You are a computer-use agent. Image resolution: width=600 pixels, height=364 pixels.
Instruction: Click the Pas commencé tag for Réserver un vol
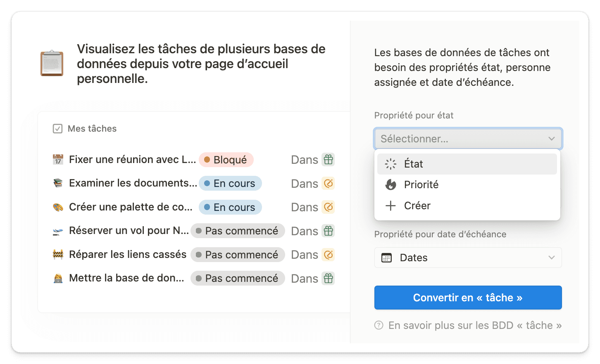pyautogui.click(x=238, y=231)
